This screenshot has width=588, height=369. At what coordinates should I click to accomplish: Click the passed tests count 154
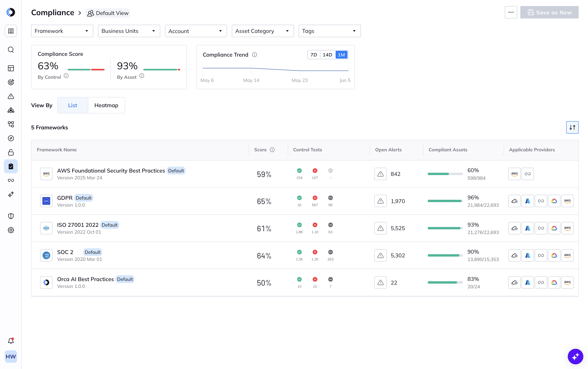299,178
